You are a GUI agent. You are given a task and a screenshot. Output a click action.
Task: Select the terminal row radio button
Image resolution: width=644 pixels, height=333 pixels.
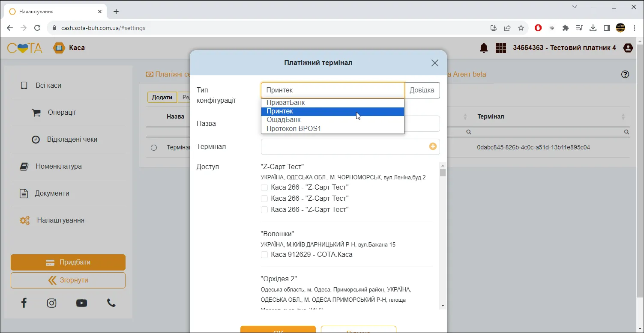click(x=154, y=148)
